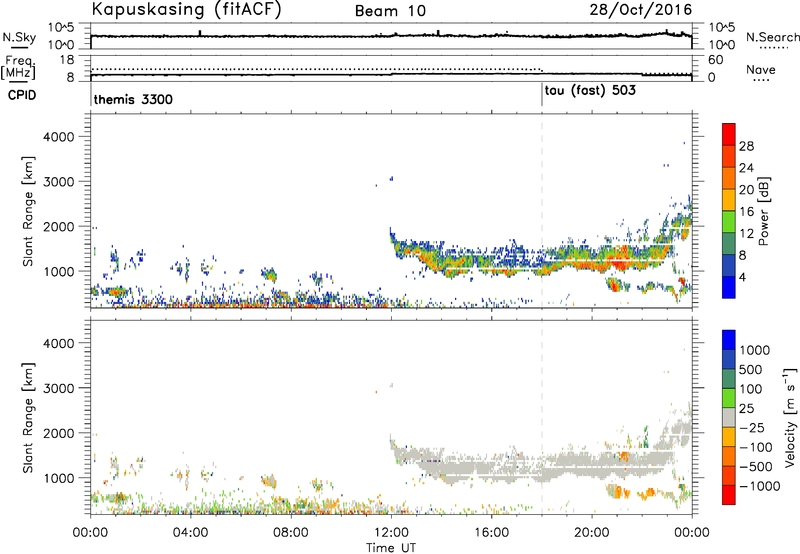Click the '04:00' time axis tick
Viewport: 800px width, 554px height.
pos(190,533)
